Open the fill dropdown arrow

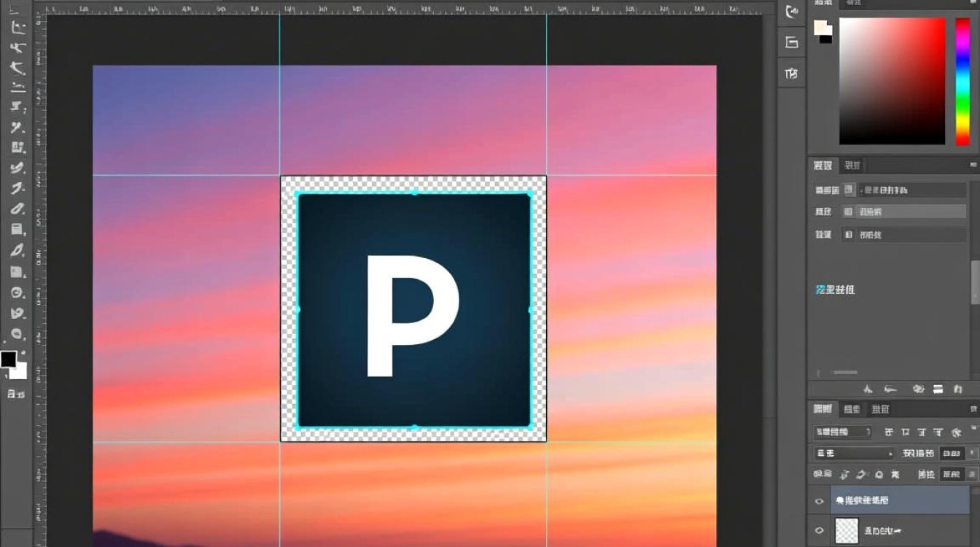pos(971,474)
